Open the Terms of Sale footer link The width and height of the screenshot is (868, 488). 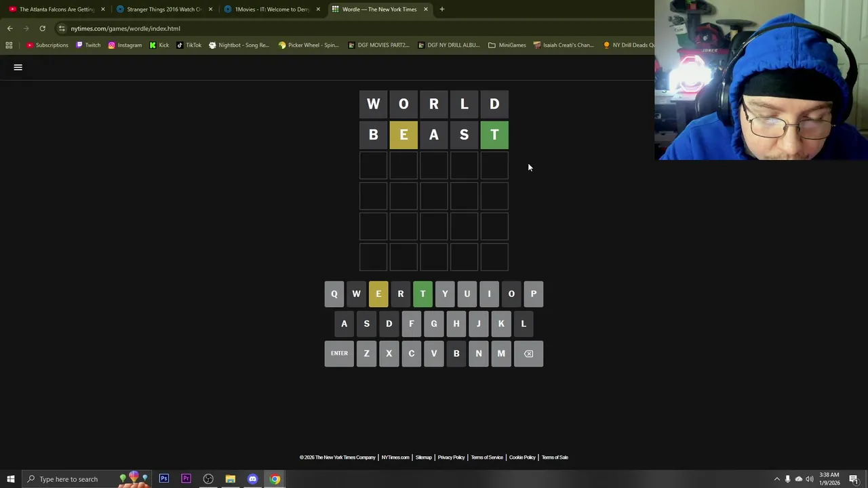pyautogui.click(x=555, y=457)
